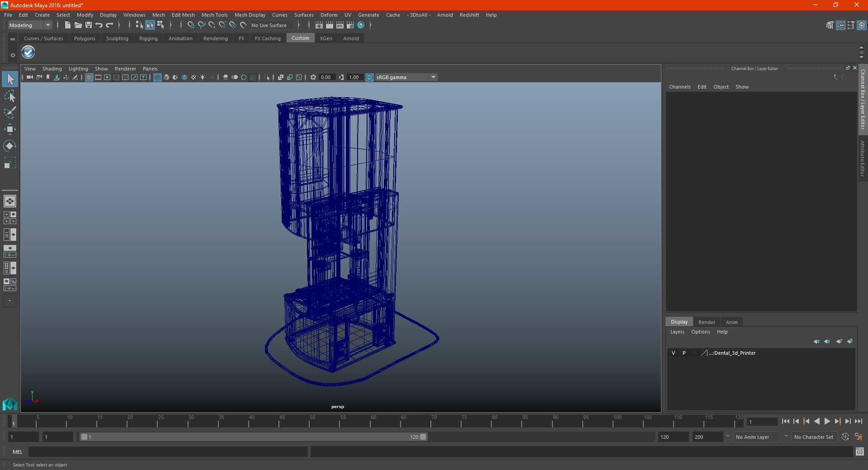Viewport: 868px width, 470px height.
Task: Open the shelf options menu gear icon
Action: 13,55
